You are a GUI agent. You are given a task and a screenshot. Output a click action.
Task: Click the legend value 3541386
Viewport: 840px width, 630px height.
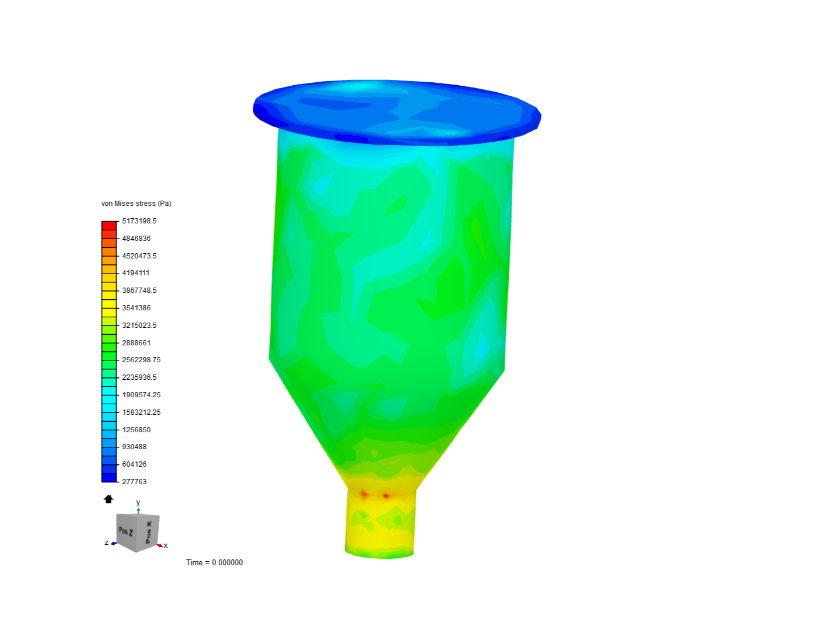pyautogui.click(x=136, y=308)
